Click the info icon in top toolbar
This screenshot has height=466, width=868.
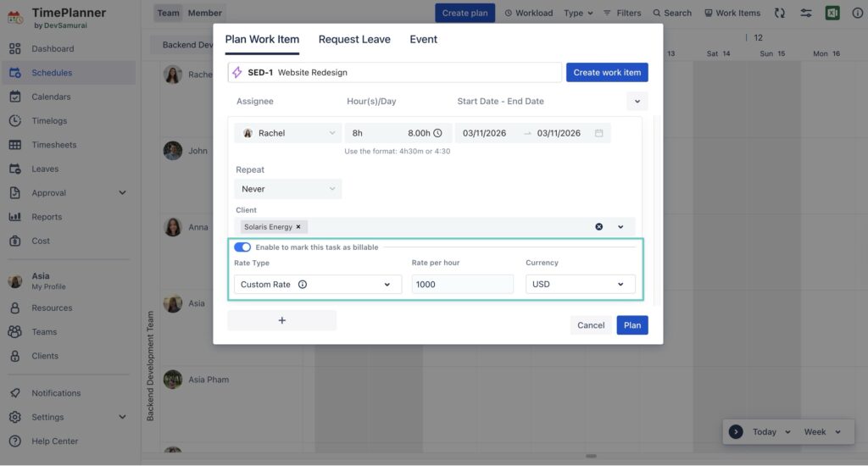[858, 13]
